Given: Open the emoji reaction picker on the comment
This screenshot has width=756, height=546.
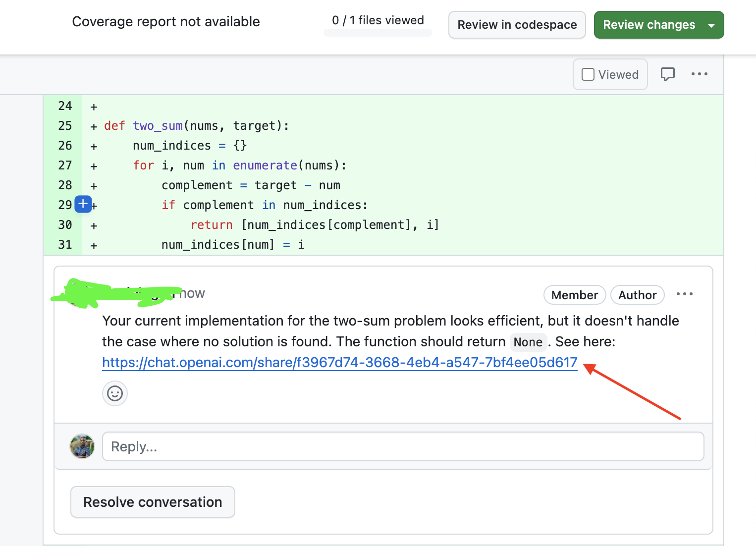Looking at the screenshot, I should tap(114, 393).
